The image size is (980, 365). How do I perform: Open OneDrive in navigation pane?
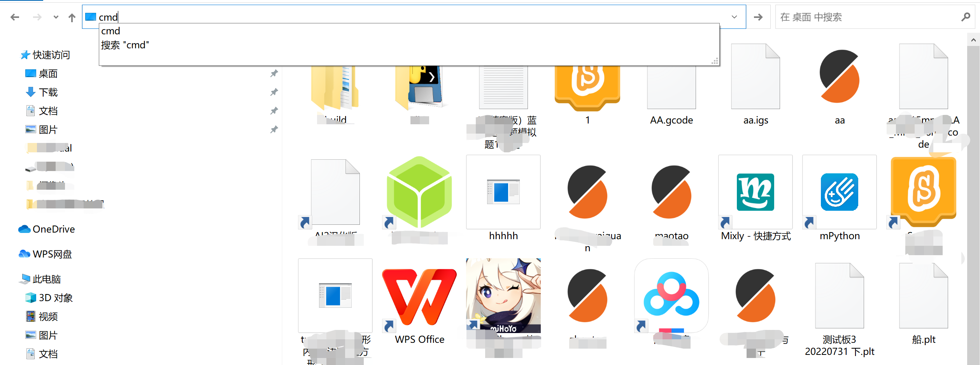[47, 229]
